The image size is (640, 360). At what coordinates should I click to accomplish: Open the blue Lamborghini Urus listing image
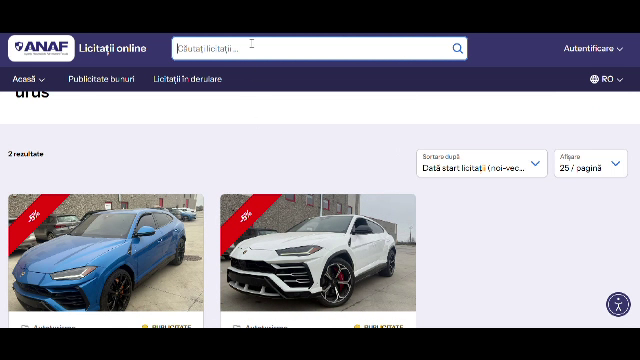tap(106, 253)
